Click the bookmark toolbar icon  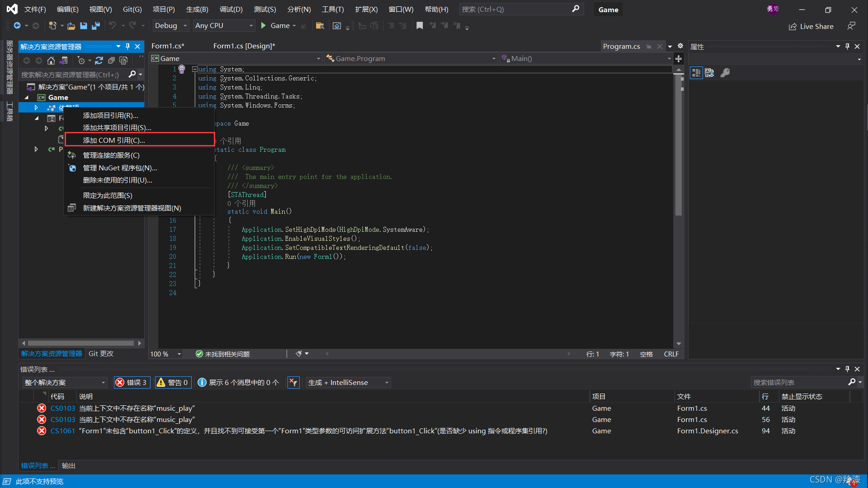coord(420,26)
